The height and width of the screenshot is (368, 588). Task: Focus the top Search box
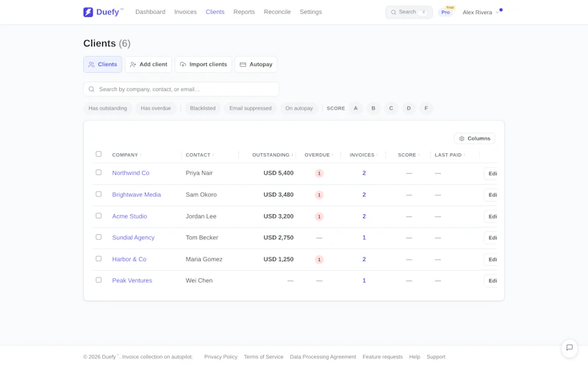pos(409,12)
